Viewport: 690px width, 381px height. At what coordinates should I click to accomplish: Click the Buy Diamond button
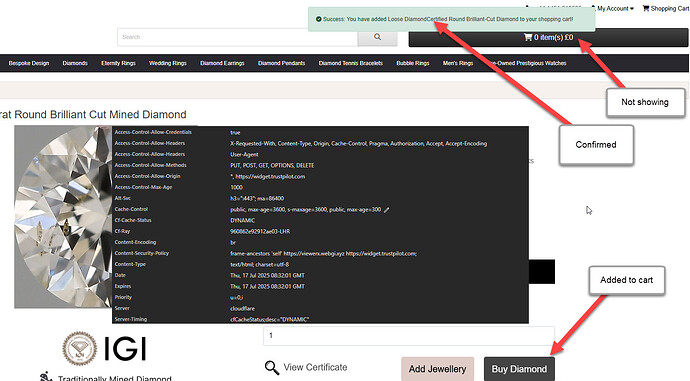click(x=519, y=369)
